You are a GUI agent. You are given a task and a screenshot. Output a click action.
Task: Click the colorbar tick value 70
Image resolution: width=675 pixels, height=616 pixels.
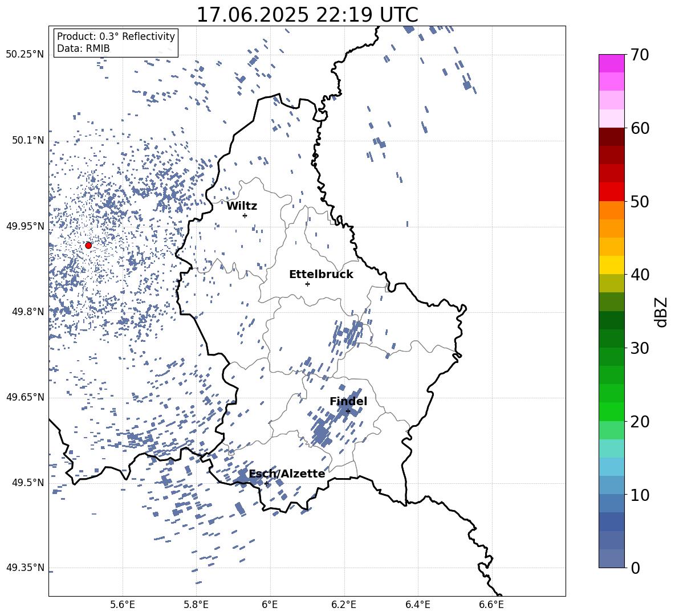[x=640, y=55]
